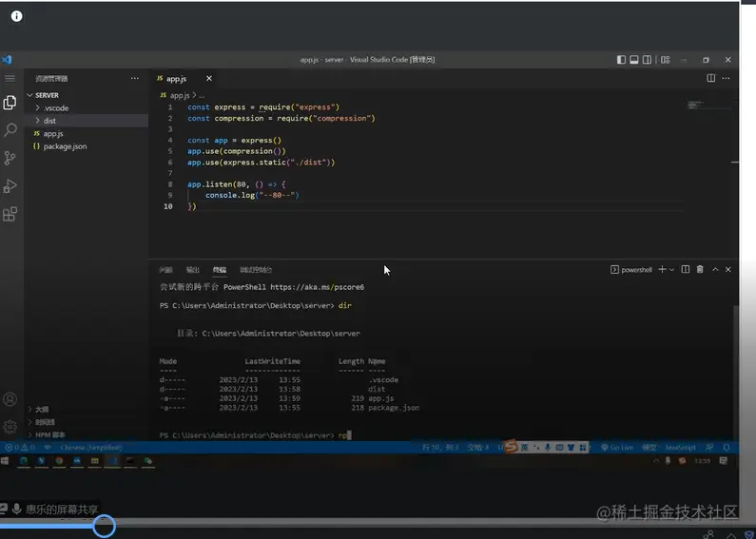Image resolution: width=756 pixels, height=539 pixels.
Task: Open the Search view in activity bar
Action: (10, 129)
